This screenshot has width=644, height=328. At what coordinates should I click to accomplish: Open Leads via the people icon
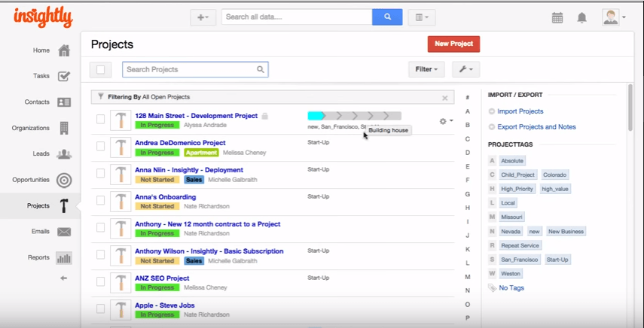pyautogui.click(x=64, y=154)
